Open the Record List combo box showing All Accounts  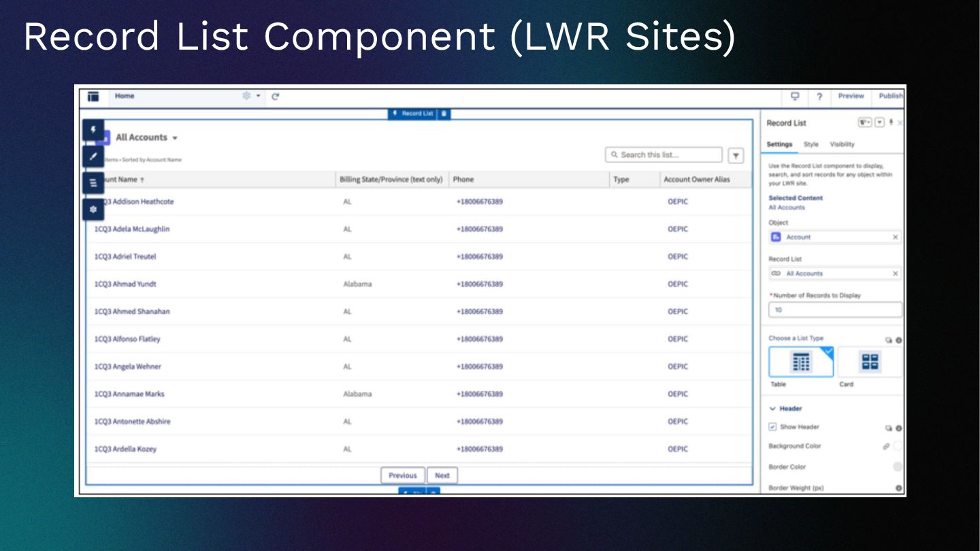[x=836, y=273]
